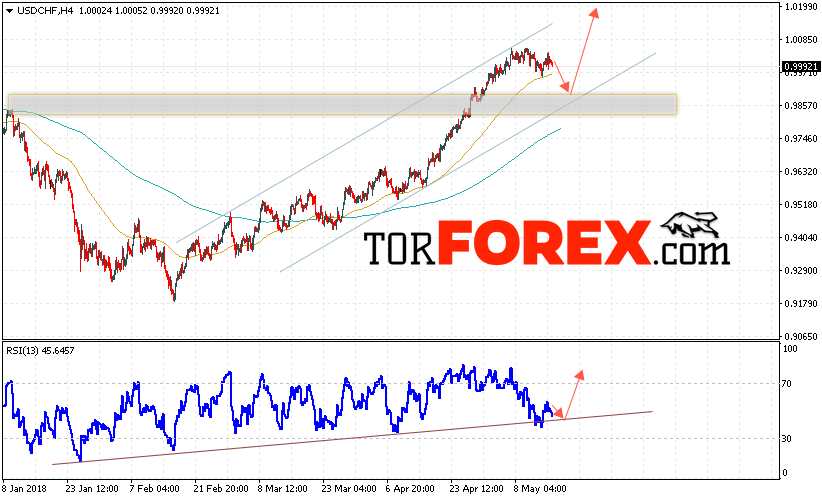Click the 1.00850 price scale value

point(801,39)
